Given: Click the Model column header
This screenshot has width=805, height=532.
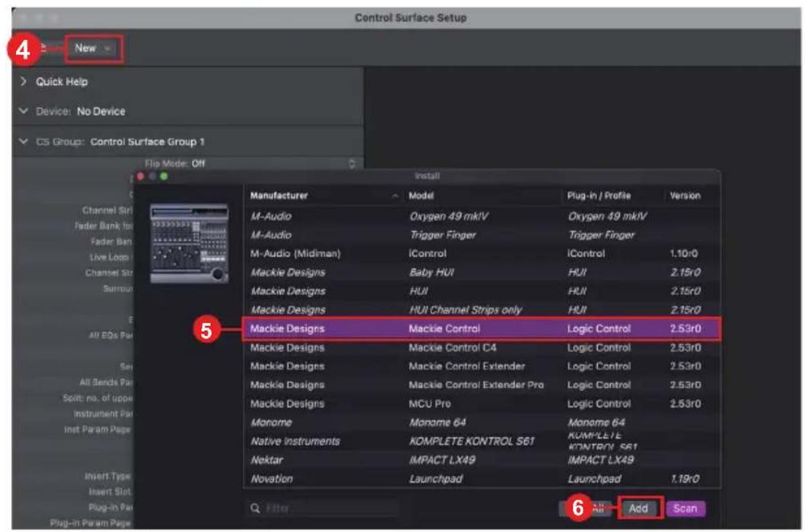Looking at the screenshot, I should (421, 196).
